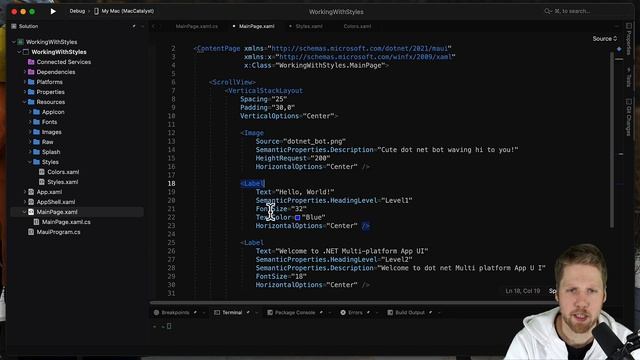The height and width of the screenshot is (360, 640).
Task: Pin the Solution panel
Action: pos(134,26)
